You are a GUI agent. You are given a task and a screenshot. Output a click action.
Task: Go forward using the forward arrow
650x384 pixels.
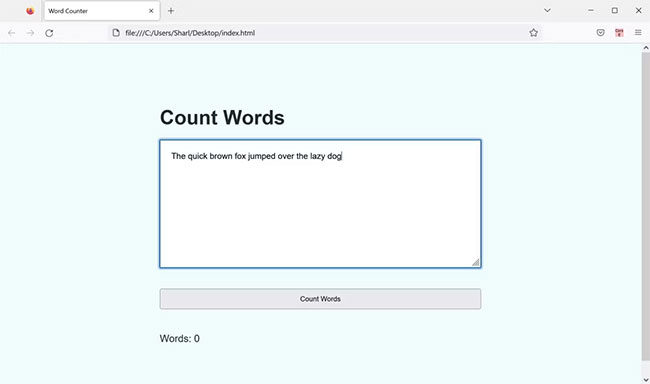(30, 33)
